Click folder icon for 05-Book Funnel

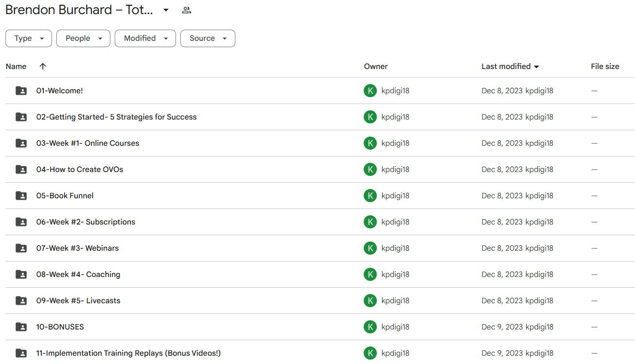tap(21, 196)
